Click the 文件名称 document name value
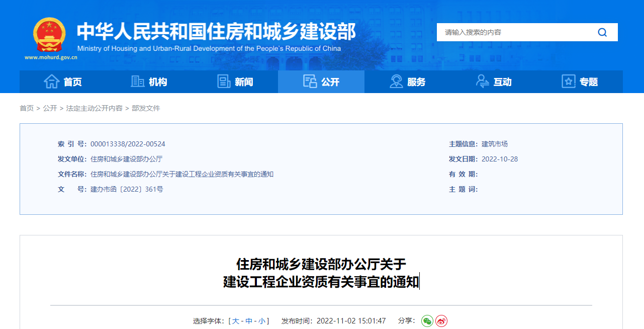The image size is (644, 329). click(x=182, y=174)
